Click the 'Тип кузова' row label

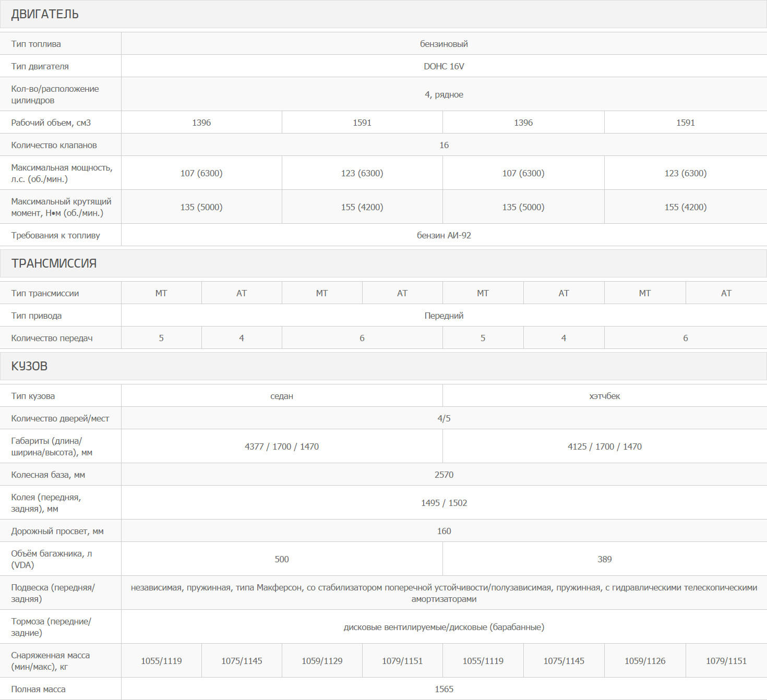coord(33,396)
